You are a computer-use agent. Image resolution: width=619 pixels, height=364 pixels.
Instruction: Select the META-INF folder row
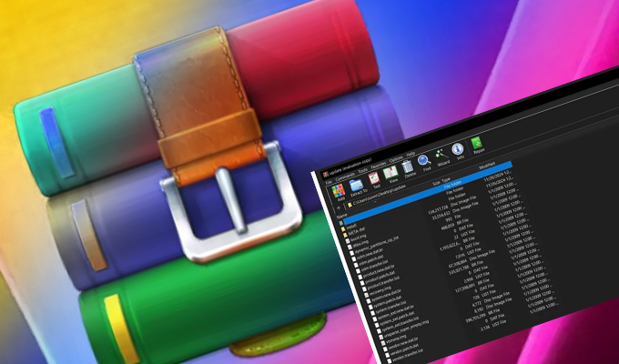357,230
